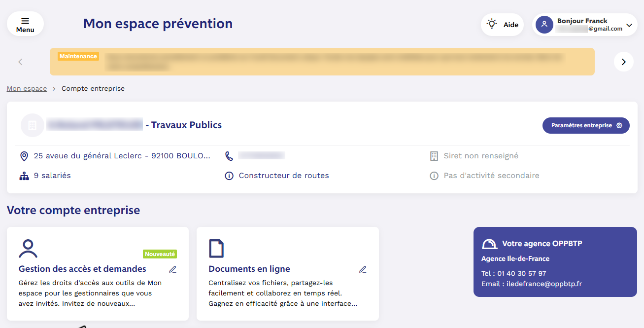The width and height of the screenshot is (644, 328).
Task: Click the Pas d'activité secondaire info icon
Action: [434, 176]
